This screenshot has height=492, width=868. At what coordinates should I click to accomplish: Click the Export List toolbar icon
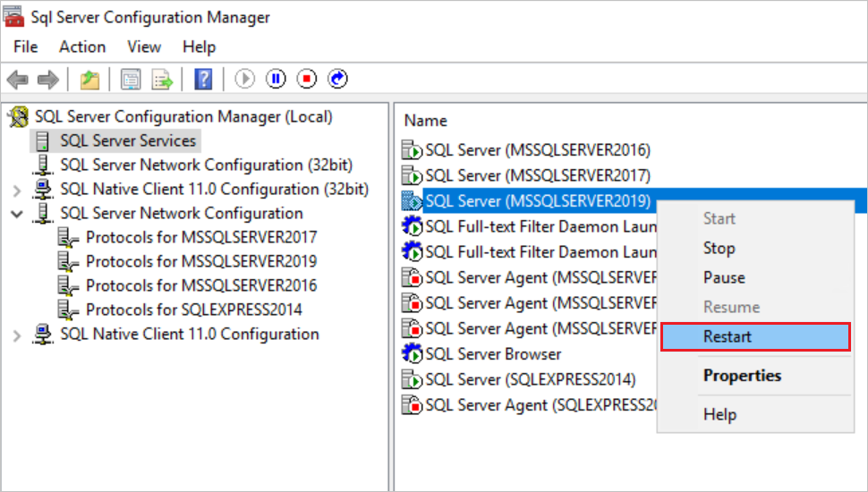click(x=162, y=80)
